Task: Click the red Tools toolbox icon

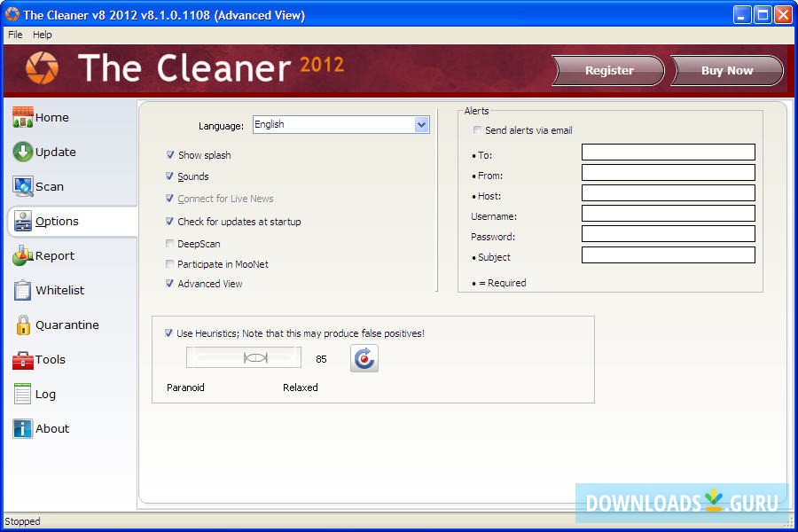Action: tap(23, 359)
